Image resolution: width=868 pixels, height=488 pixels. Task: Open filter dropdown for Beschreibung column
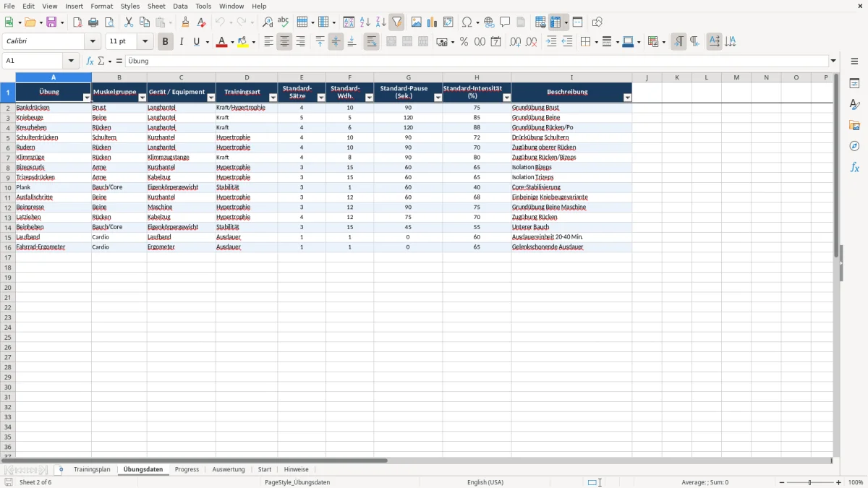[x=627, y=98]
